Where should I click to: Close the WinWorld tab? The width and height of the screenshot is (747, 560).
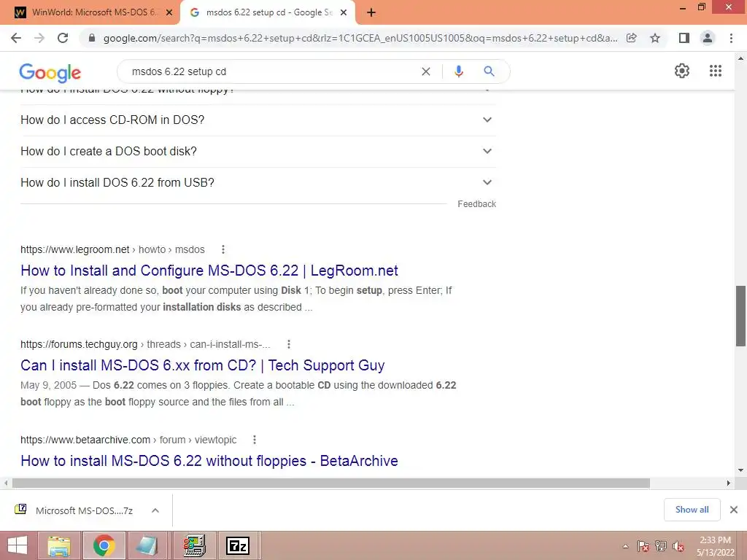click(169, 13)
